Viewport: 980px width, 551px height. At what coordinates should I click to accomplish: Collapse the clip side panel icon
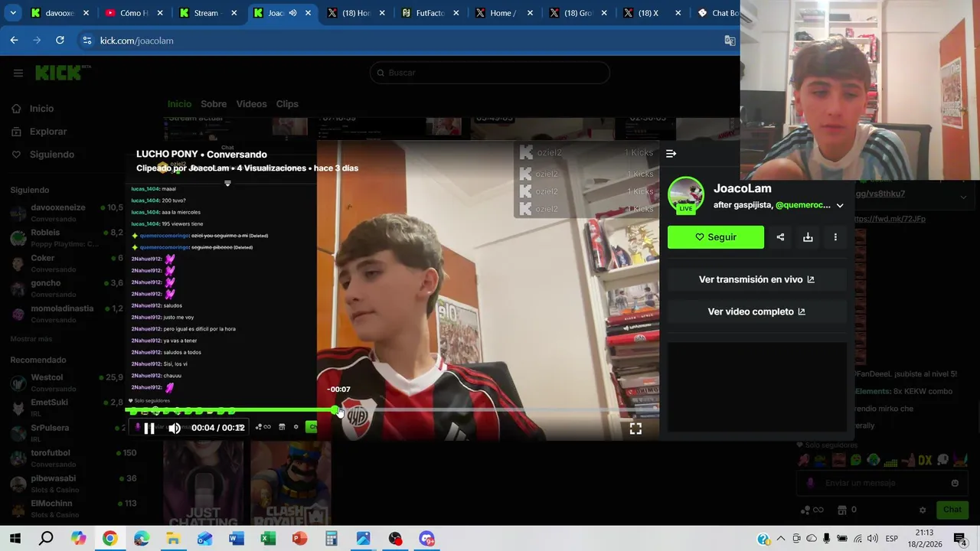pos(671,154)
